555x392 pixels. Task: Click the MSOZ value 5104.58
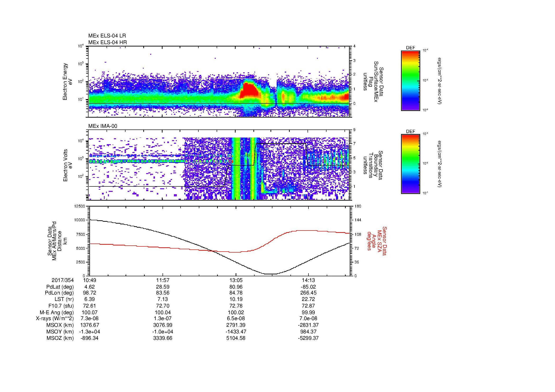pos(236,338)
